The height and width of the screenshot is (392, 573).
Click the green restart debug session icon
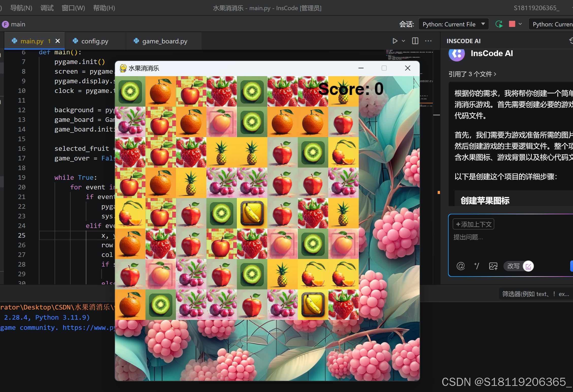click(499, 24)
